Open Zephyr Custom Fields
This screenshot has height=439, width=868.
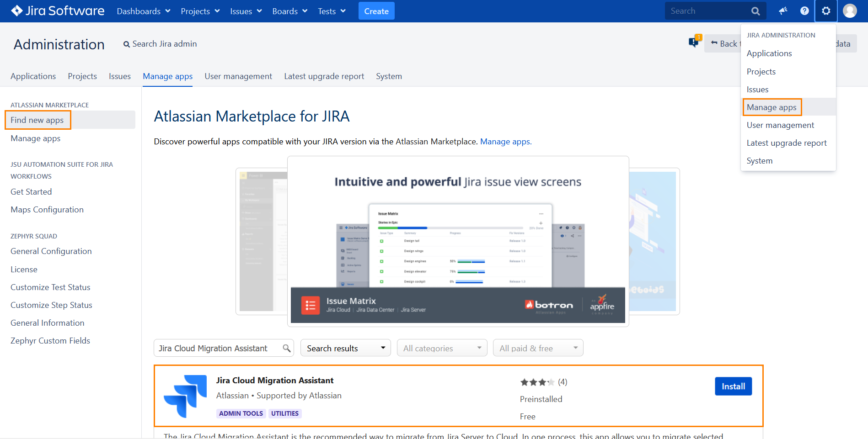tap(50, 341)
